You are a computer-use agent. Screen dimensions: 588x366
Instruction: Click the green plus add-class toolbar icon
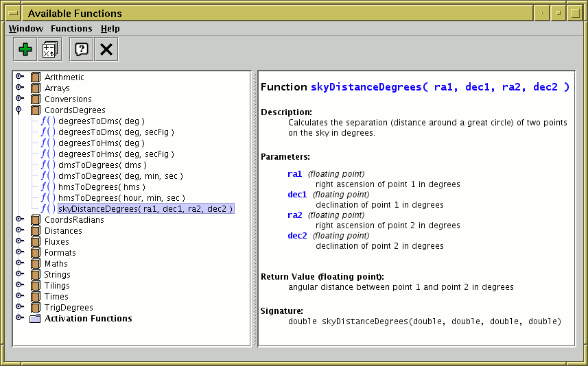[25, 49]
